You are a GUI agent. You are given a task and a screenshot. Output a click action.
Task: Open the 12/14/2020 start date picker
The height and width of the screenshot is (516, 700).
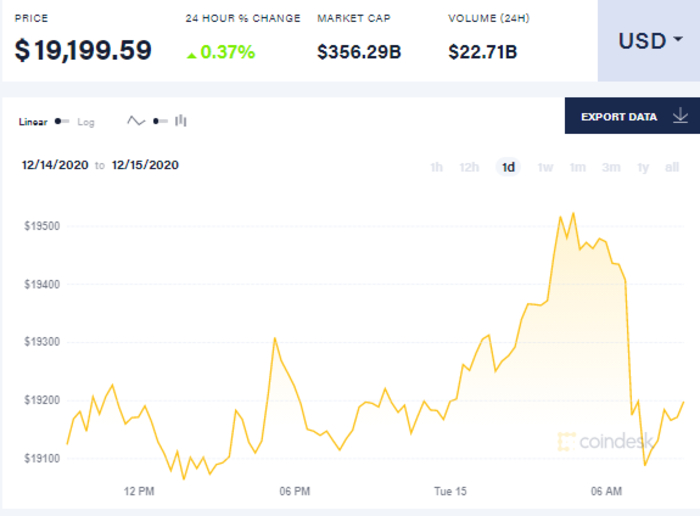pos(55,165)
